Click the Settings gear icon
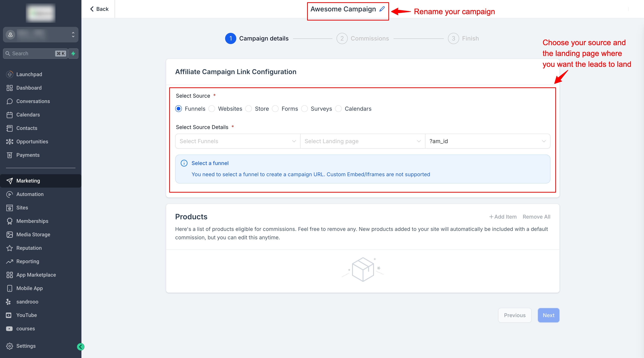 point(10,346)
